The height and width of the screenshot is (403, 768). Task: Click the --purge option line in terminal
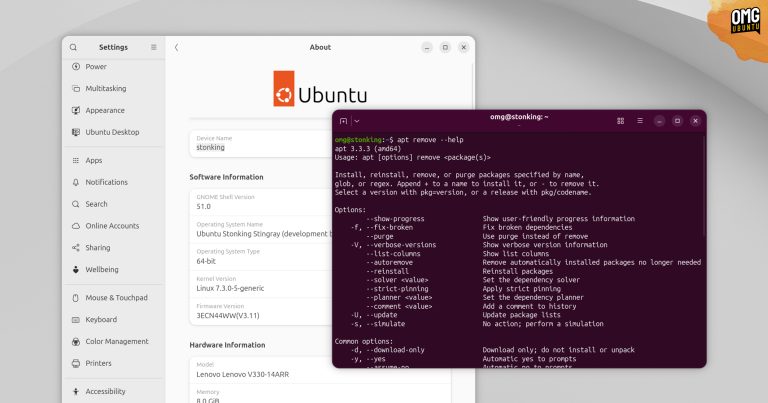[x=380, y=237]
